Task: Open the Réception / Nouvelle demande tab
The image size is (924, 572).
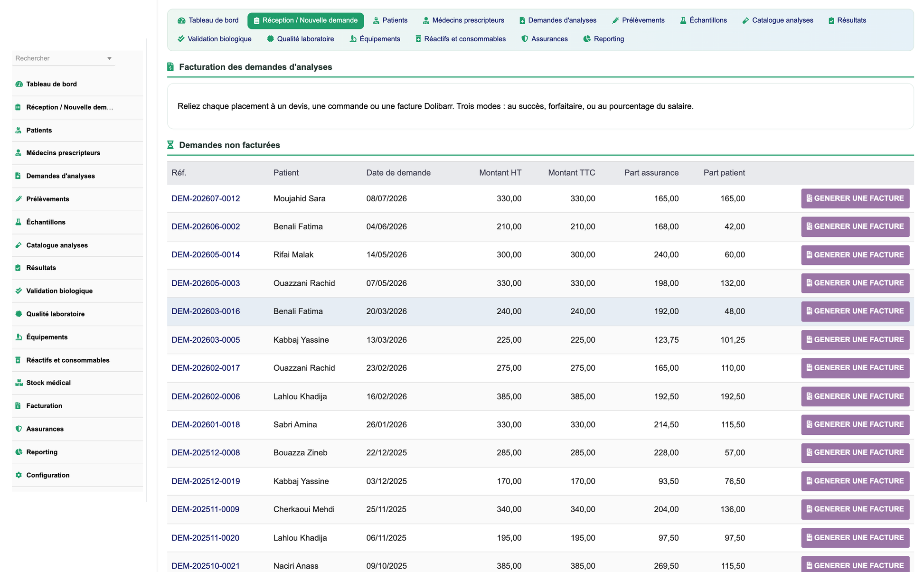Action: click(305, 20)
